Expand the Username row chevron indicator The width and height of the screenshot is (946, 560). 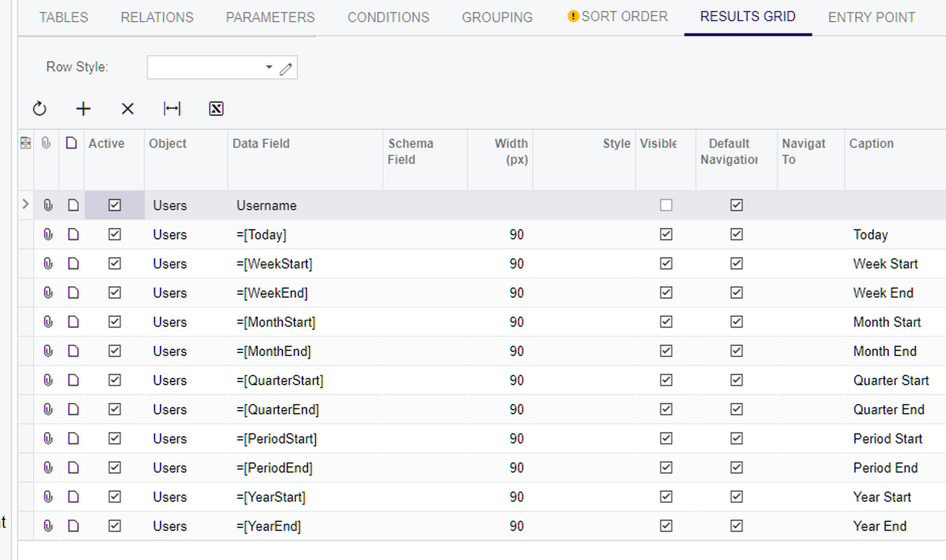tap(25, 204)
